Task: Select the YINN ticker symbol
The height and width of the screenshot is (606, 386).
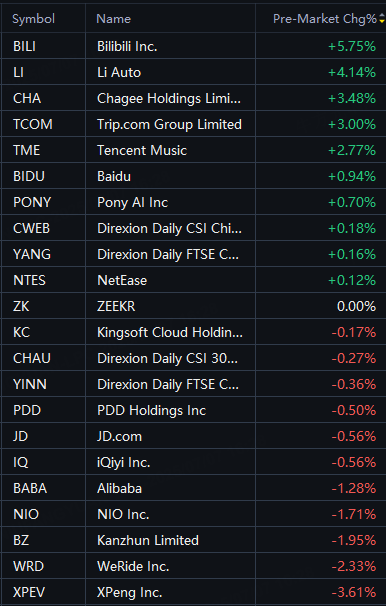Action: point(30,384)
